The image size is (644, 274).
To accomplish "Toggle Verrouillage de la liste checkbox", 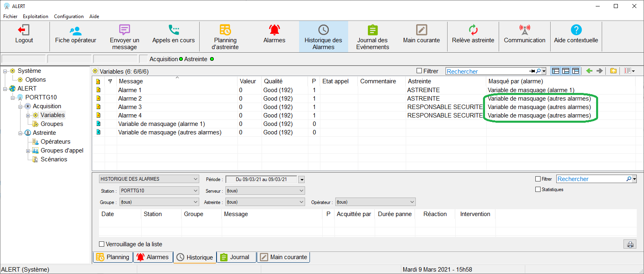I will pyautogui.click(x=102, y=244).
